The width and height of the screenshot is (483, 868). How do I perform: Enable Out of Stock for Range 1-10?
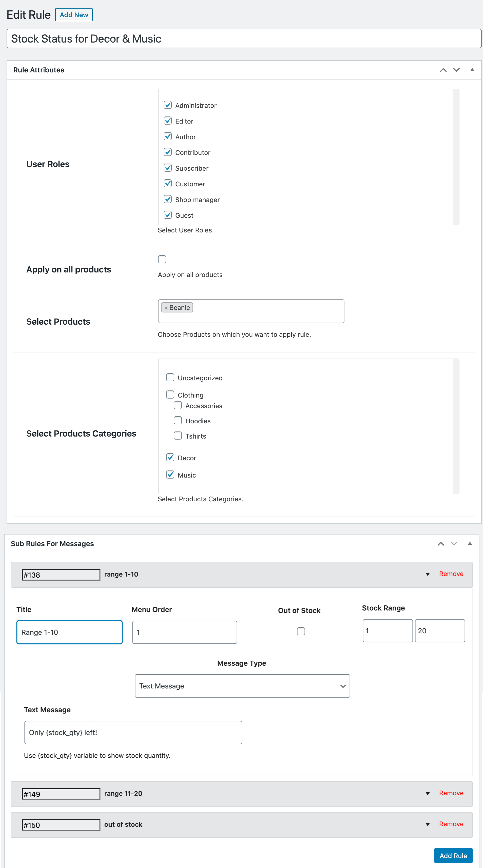click(x=301, y=631)
